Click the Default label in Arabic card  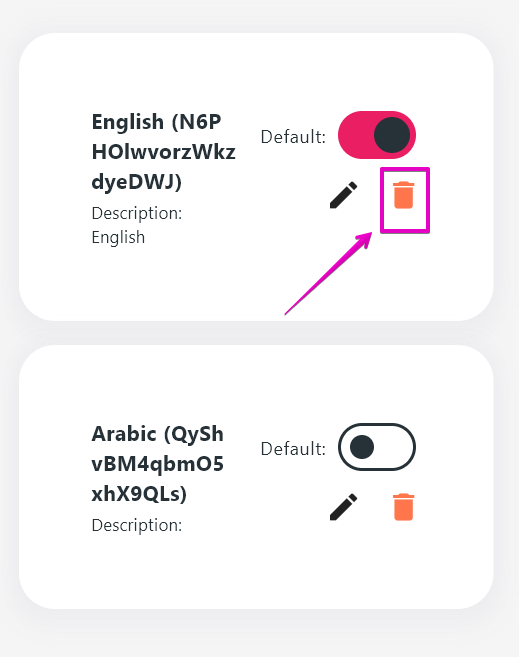pos(293,449)
